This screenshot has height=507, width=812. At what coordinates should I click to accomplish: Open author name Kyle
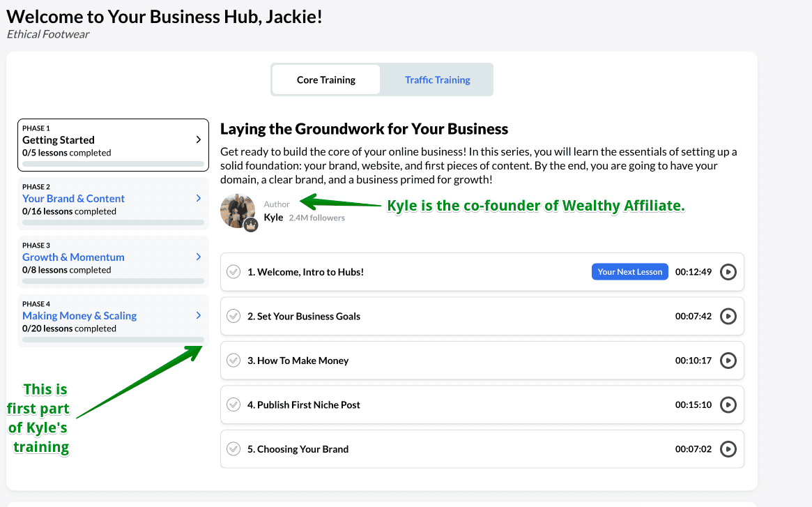coord(273,217)
